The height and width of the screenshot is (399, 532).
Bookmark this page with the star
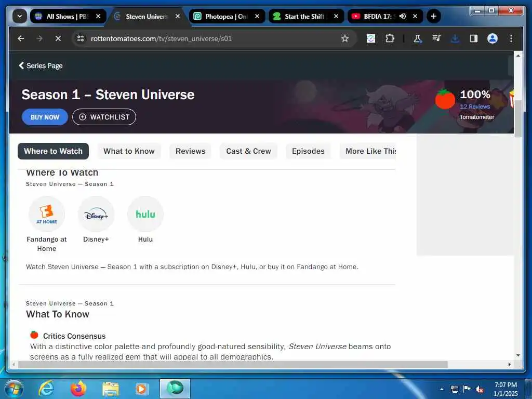pos(345,38)
